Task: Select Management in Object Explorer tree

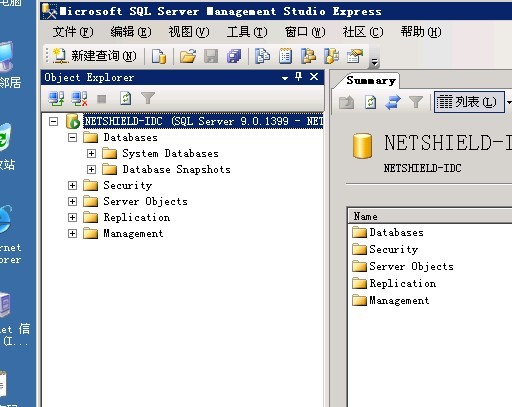Action: (x=133, y=233)
